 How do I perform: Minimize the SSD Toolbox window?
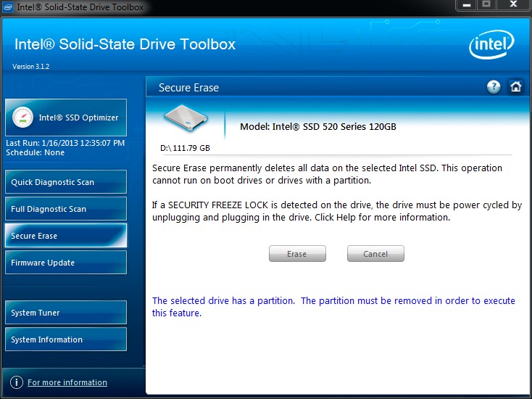466,5
